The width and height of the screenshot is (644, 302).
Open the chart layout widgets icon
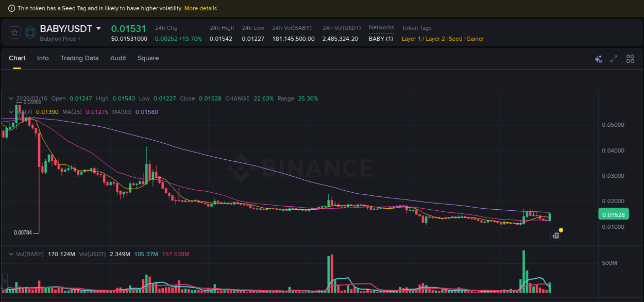[630, 59]
